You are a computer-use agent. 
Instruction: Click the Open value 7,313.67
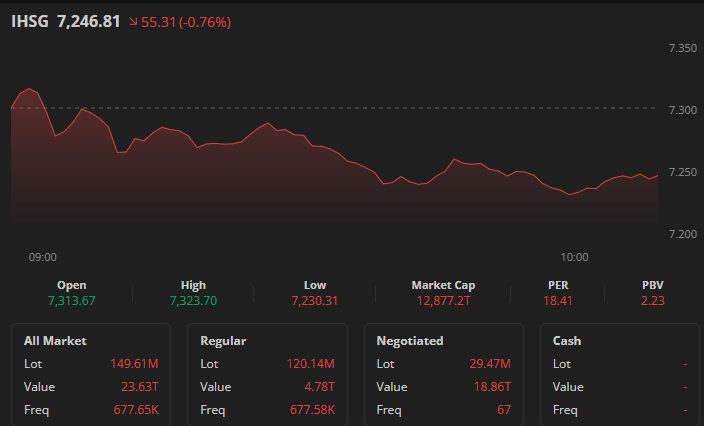tap(72, 300)
